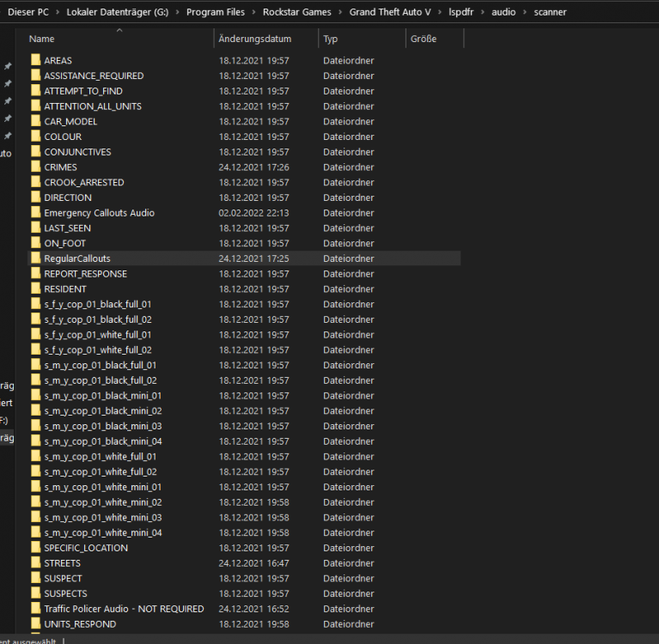Select the CRIMES folder icon
Viewport: 659px width, 644px height.
35,167
